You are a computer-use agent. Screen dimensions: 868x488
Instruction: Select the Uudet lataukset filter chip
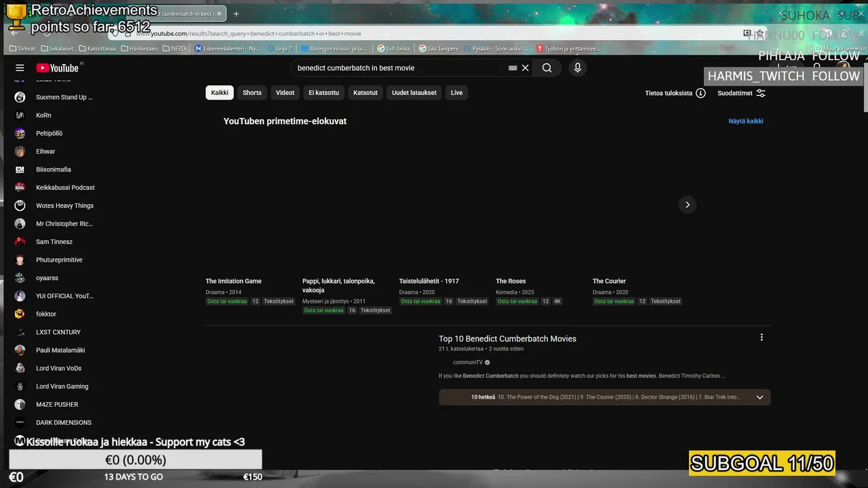[x=414, y=93]
